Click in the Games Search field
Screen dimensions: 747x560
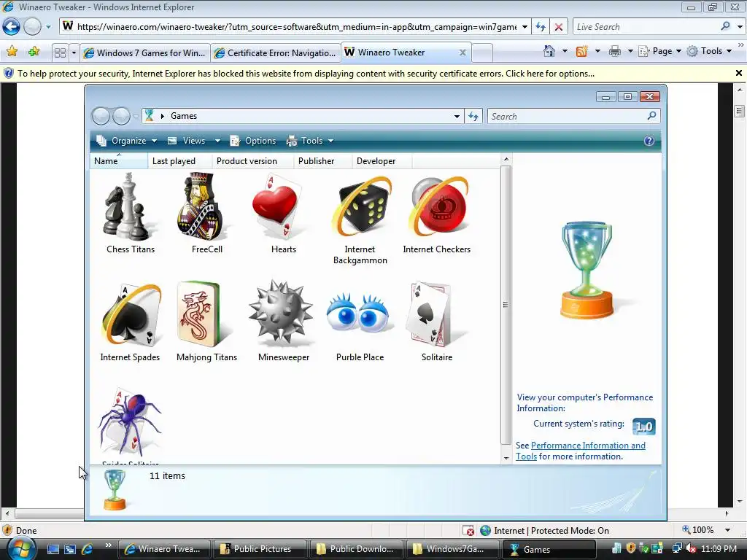[x=567, y=116]
